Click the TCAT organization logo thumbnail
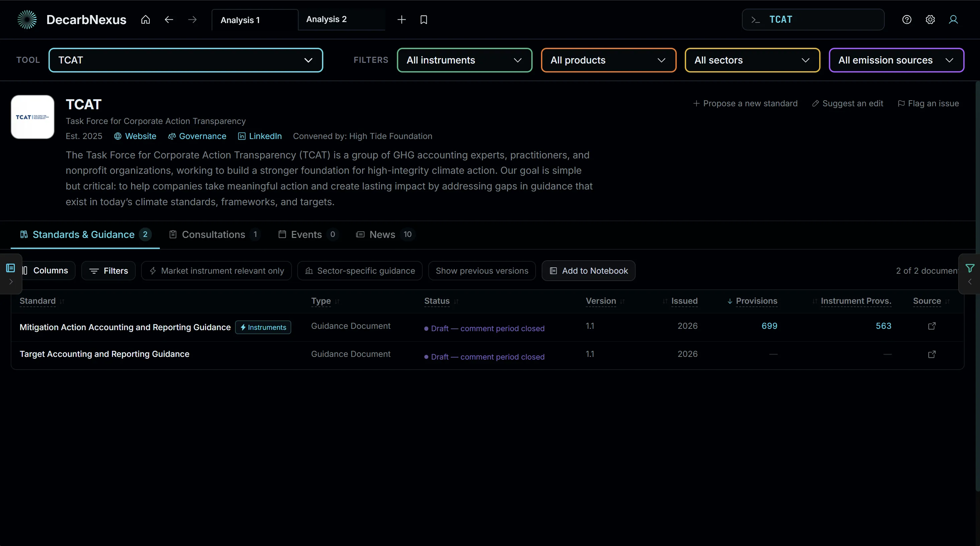Viewport: 980px width, 546px height. 32,117
